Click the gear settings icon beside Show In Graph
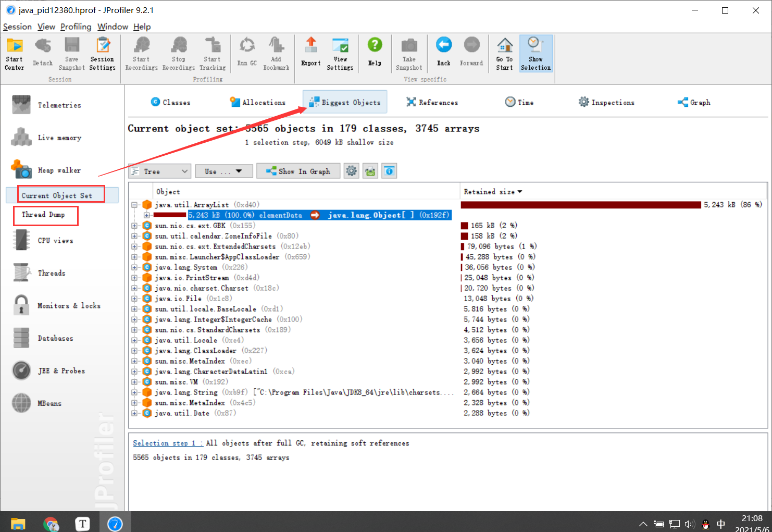This screenshot has width=772, height=532. click(x=352, y=171)
